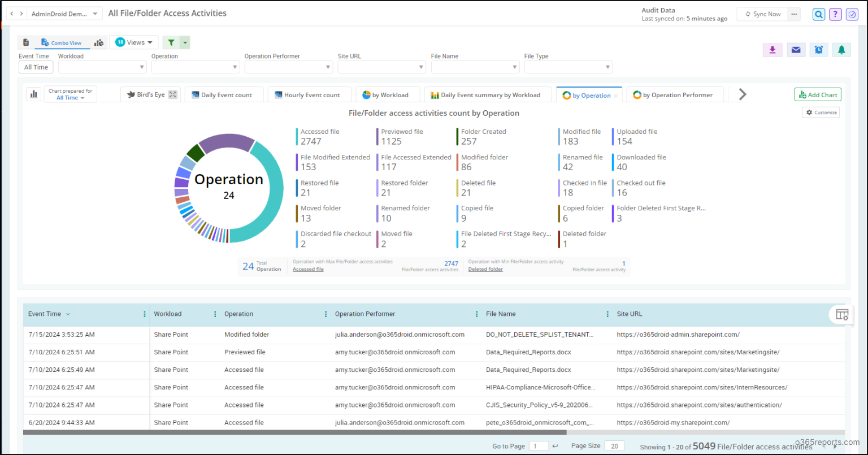
Task: Click the teal Accessed file donut segment
Action: pos(276,192)
